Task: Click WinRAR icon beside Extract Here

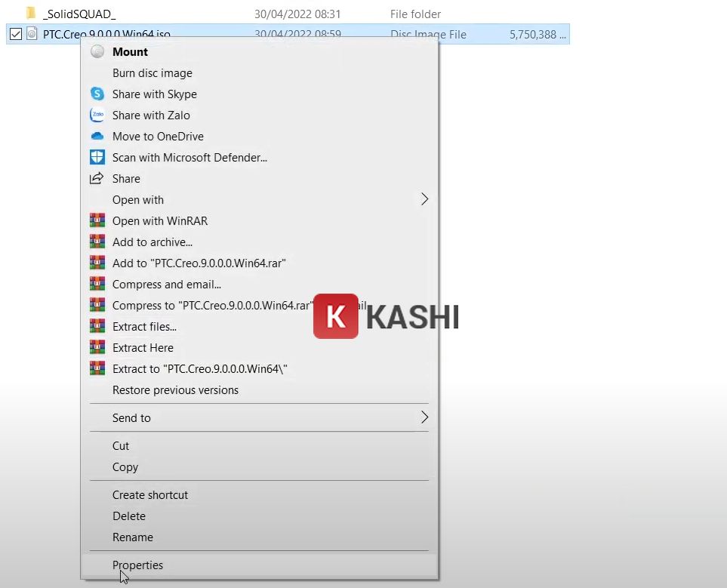Action: click(97, 348)
